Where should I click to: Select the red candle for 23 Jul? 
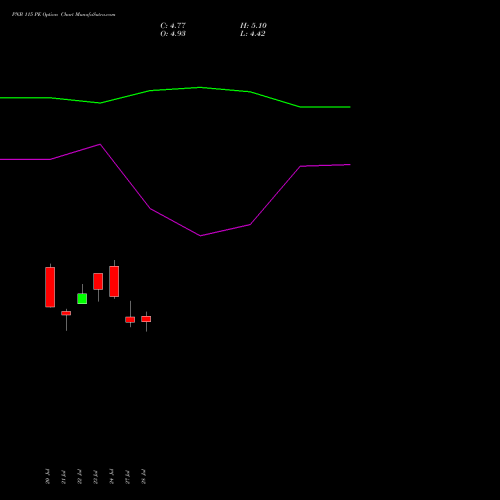pos(98,281)
